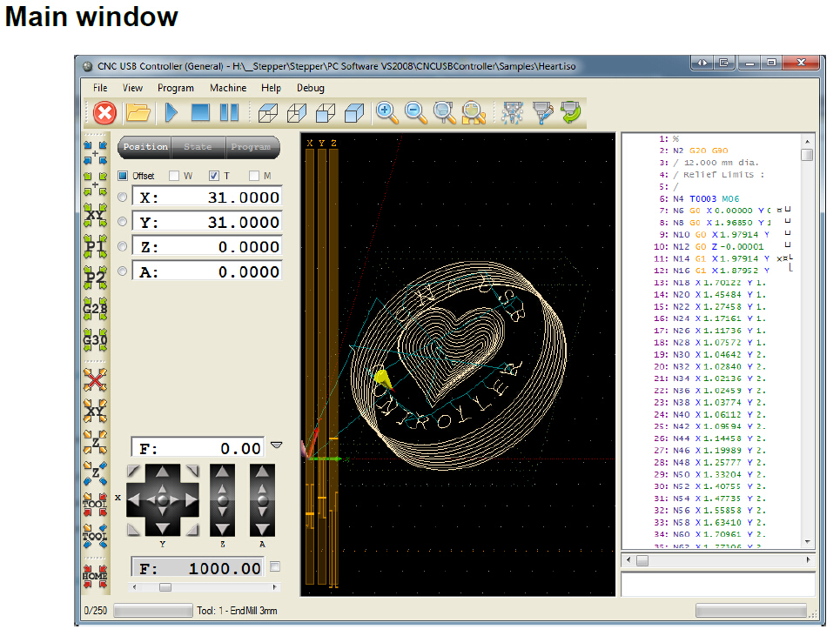Switch to the State tab
The image size is (840, 636).
point(198,147)
